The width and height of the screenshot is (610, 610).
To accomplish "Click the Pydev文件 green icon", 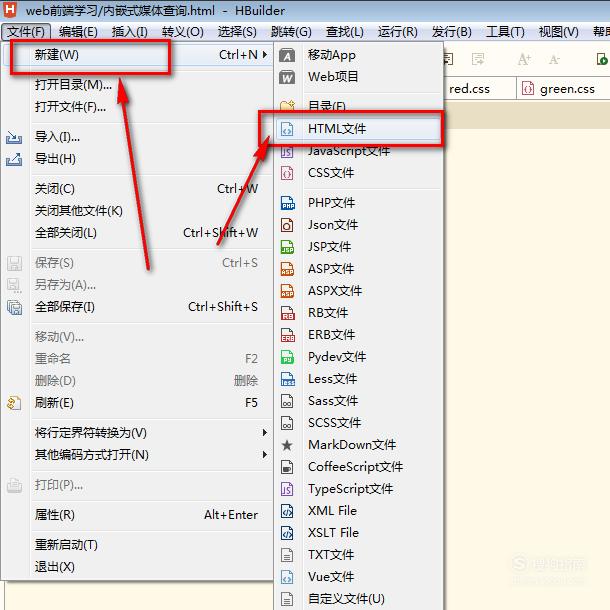I will [x=287, y=357].
